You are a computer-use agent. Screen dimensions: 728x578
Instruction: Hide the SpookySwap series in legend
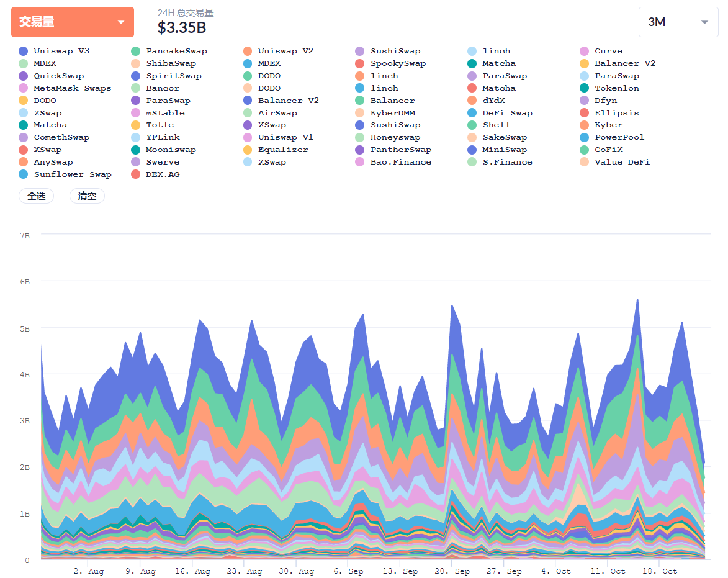(x=390, y=63)
